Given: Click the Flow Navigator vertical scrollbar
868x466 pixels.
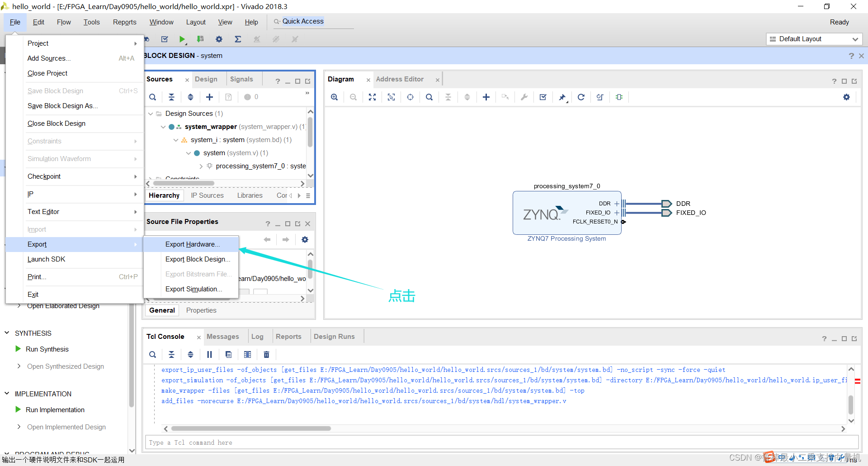Looking at the screenshot, I should (x=132, y=355).
